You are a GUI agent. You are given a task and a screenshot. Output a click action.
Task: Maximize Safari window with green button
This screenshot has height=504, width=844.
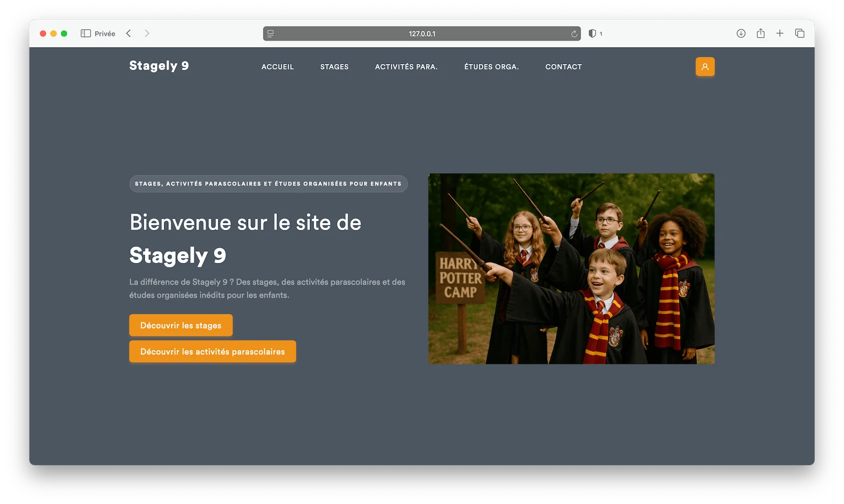coord(64,34)
